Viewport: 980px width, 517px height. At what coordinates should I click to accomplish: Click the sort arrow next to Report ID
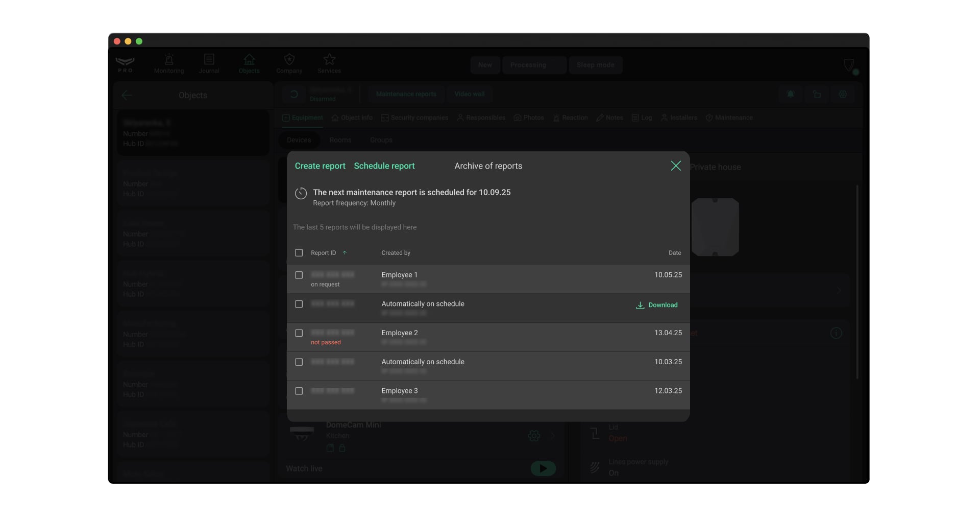(x=345, y=253)
